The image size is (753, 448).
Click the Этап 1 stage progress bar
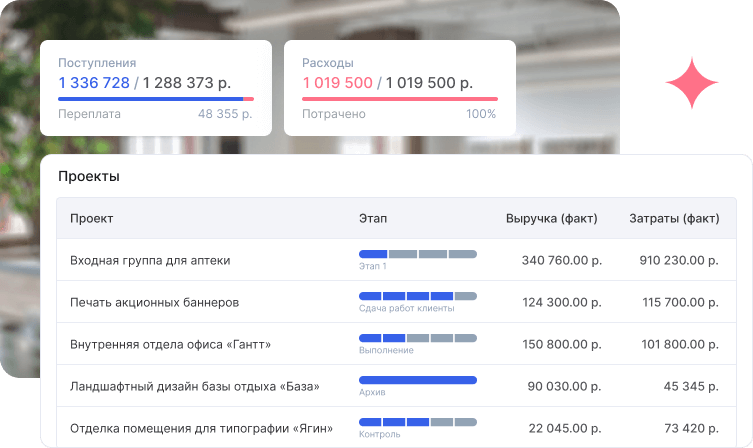tap(417, 254)
